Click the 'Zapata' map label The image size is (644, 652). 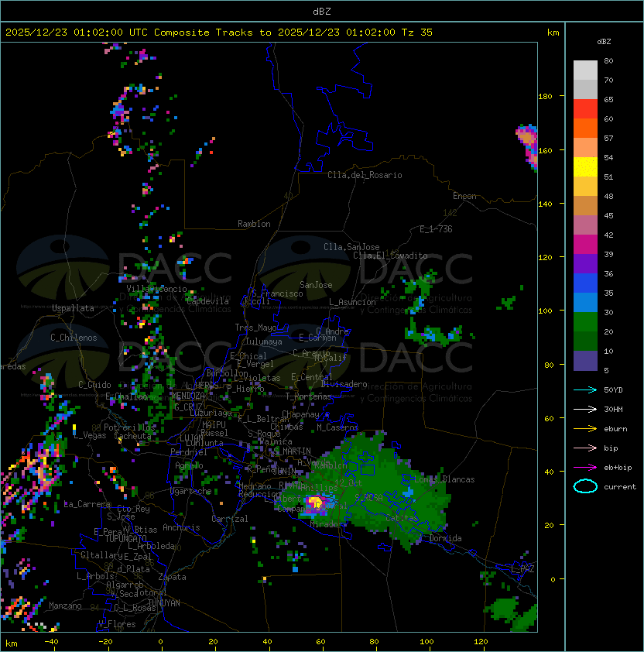click(172, 577)
